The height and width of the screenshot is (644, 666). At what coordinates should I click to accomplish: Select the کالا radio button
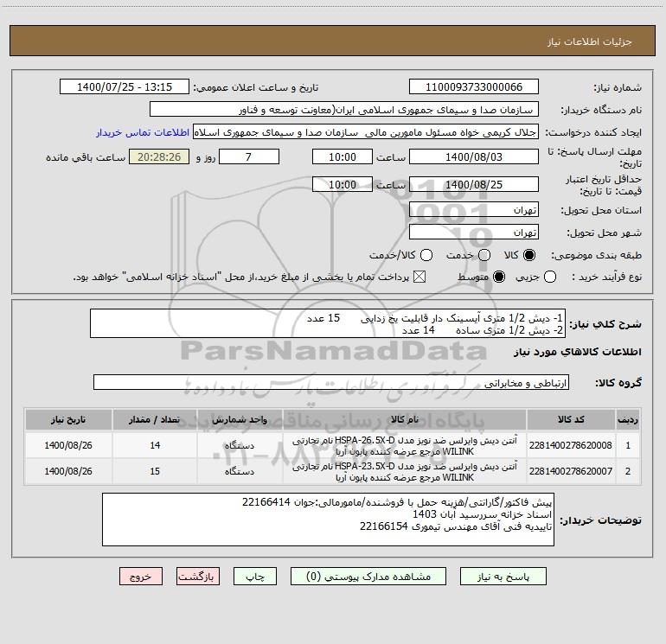click(x=529, y=255)
